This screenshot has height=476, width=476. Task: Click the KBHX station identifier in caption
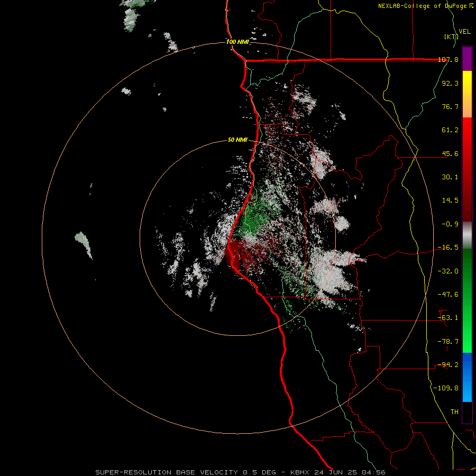point(300,472)
